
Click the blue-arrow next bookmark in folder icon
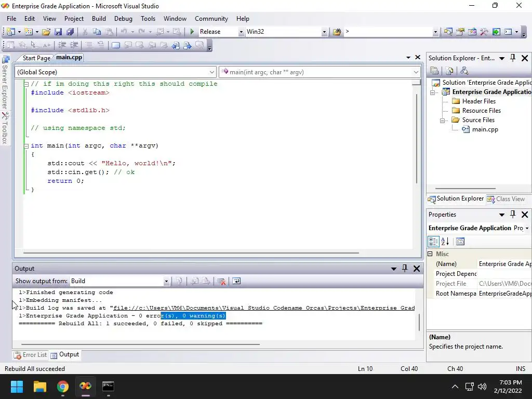click(187, 45)
